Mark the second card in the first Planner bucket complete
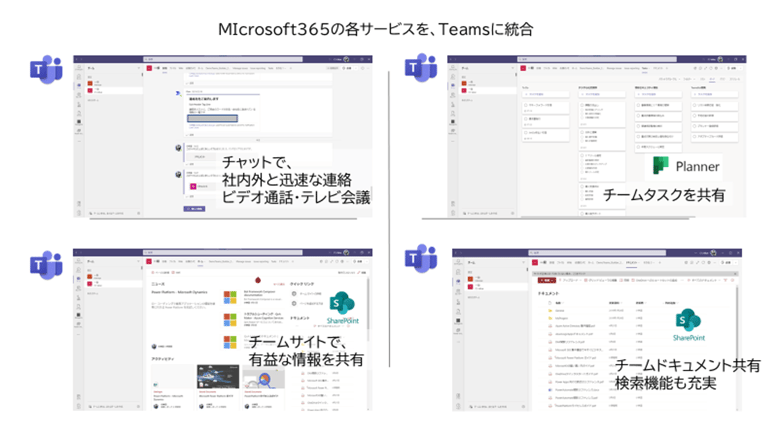Viewport: 778px width, 437px height. (x=526, y=119)
